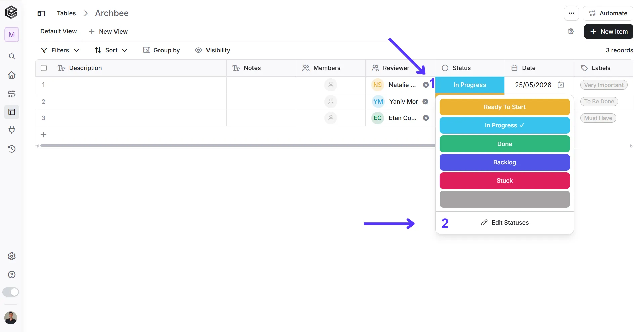Clear the 25/05/2026 date with the calendar x icon
The image size is (644, 332).
[561, 85]
